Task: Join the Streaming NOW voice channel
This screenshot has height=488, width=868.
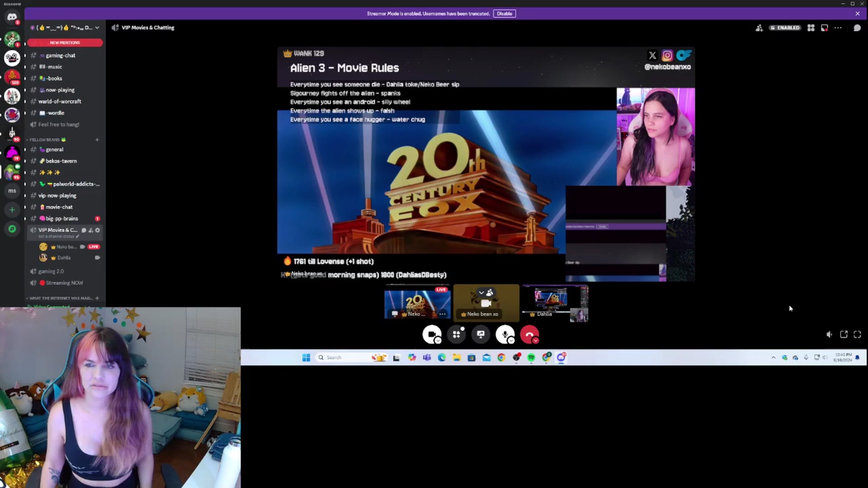Action: coord(65,283)
